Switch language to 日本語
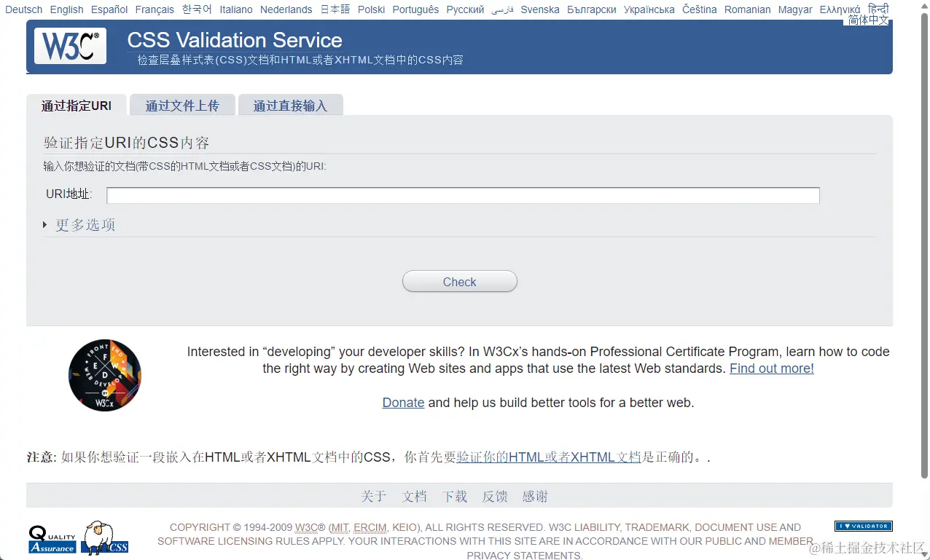This screenshot has height=560, width=930. coord(335,9)
